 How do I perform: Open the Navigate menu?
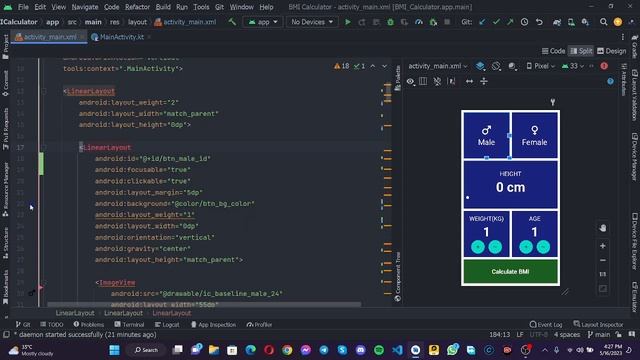coord(84,7)
